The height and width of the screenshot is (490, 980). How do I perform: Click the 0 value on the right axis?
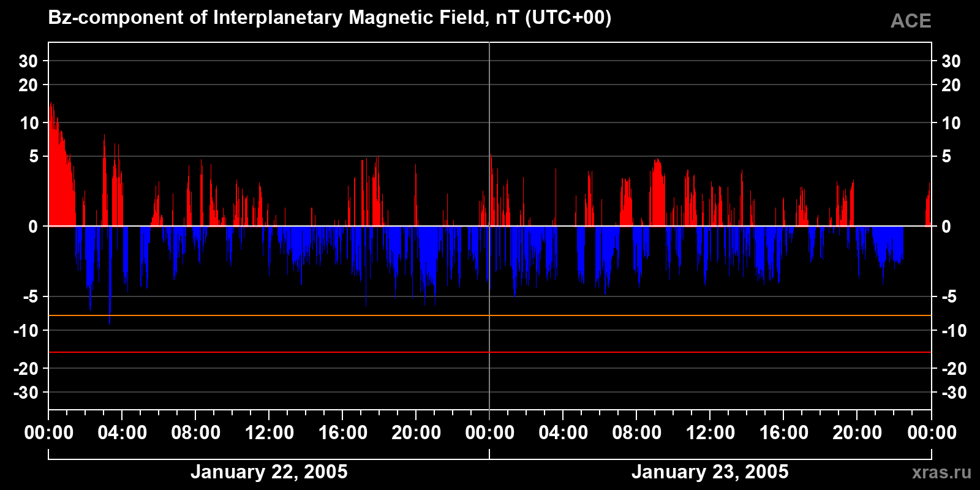(x=946, y=227)
